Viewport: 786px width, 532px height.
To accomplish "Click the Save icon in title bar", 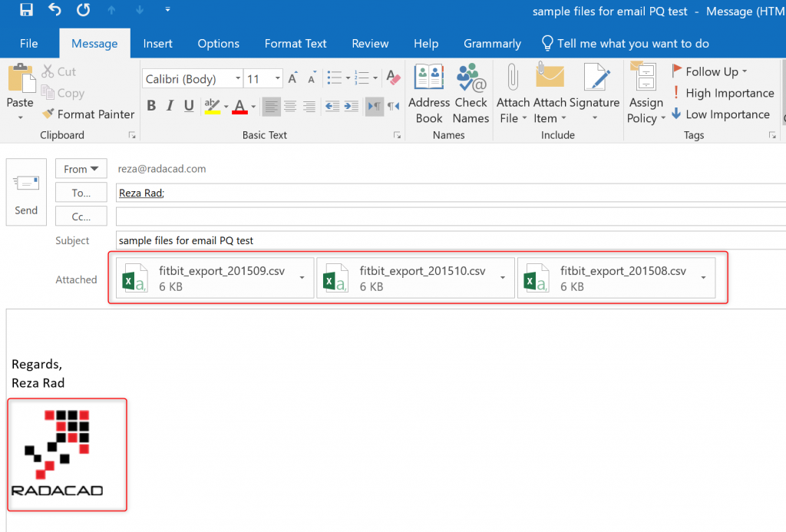I will (x=26, y=10).
